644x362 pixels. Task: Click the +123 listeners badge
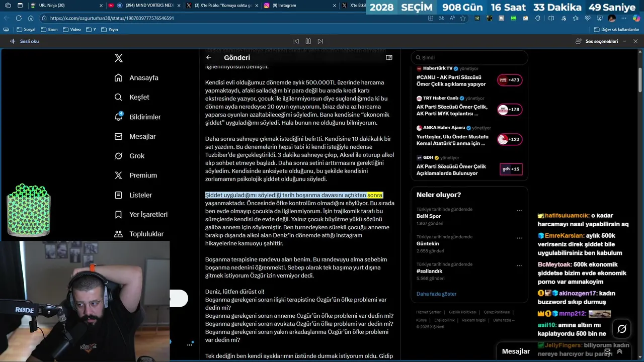coord(510,139)
